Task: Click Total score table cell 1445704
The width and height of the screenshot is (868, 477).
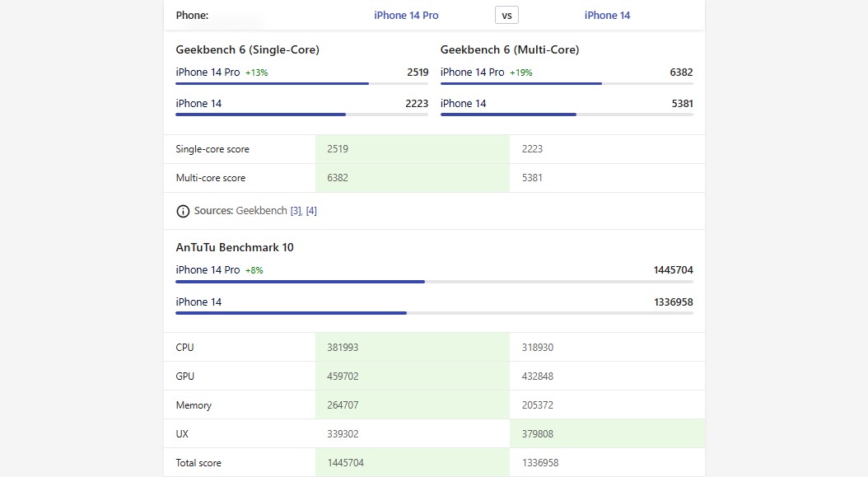Action: [345, 463]
